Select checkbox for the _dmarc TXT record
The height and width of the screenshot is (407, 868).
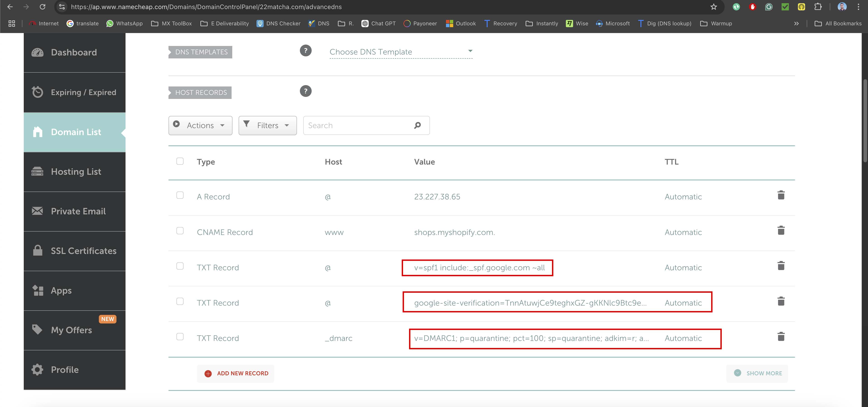pos(180,337)
